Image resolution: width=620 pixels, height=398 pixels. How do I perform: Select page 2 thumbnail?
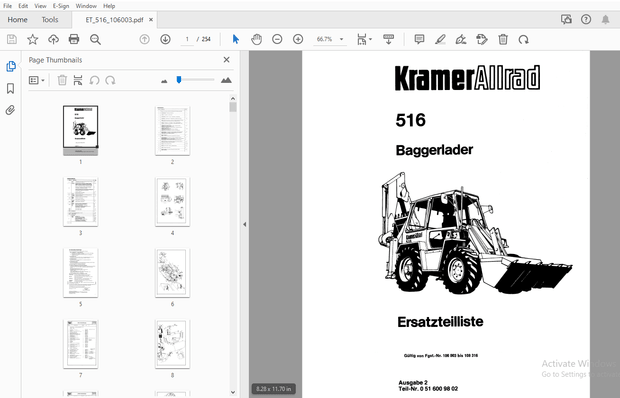[x=172, y=130]
